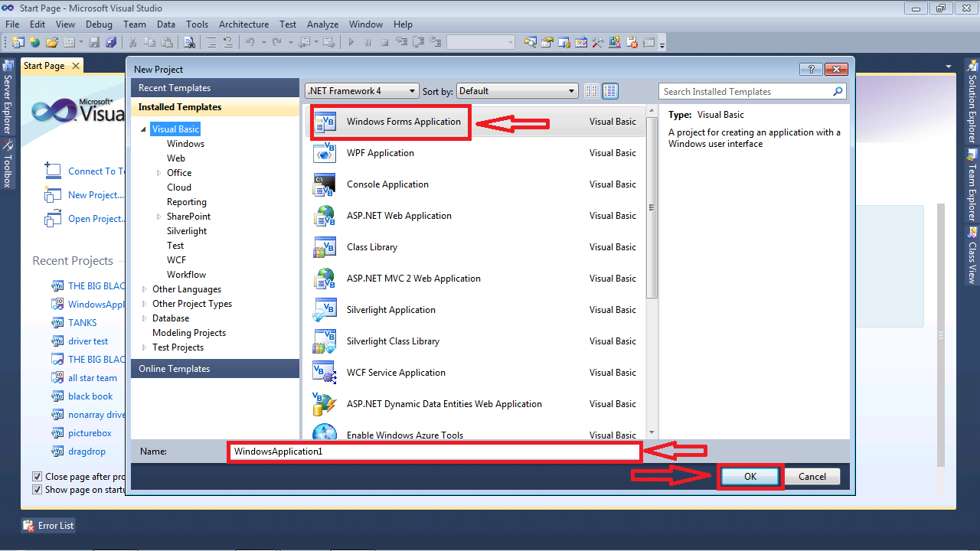Expand the Test Projects tree node
980x551 pixels.
[x=144, y=347]
